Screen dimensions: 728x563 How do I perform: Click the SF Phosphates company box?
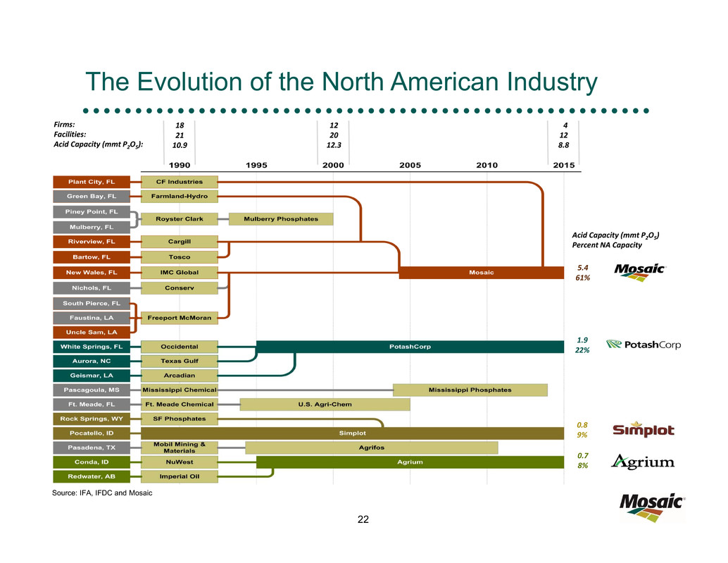click(180, 419)
